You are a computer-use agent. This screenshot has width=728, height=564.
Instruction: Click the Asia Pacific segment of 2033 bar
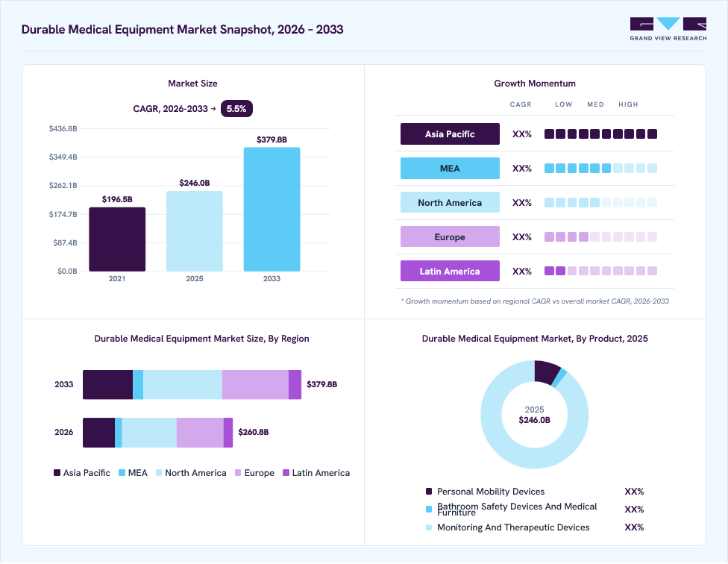107,385
